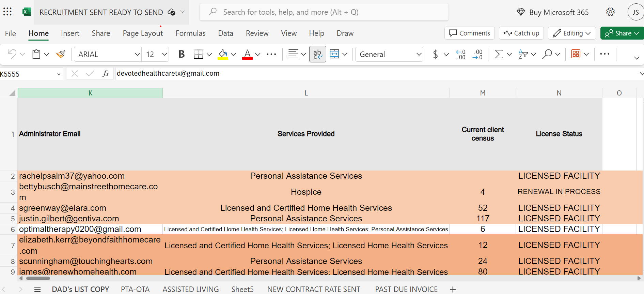Click the Accounting dollar format icon
Screen dimensions: 644x294
pyautogui.click(x=435, y=54)
